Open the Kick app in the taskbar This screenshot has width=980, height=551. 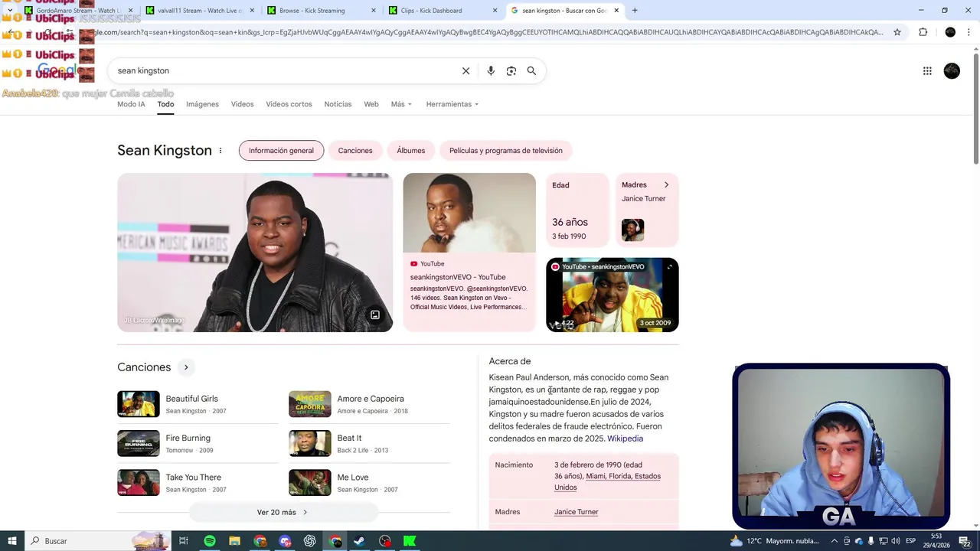click(410, 541)
